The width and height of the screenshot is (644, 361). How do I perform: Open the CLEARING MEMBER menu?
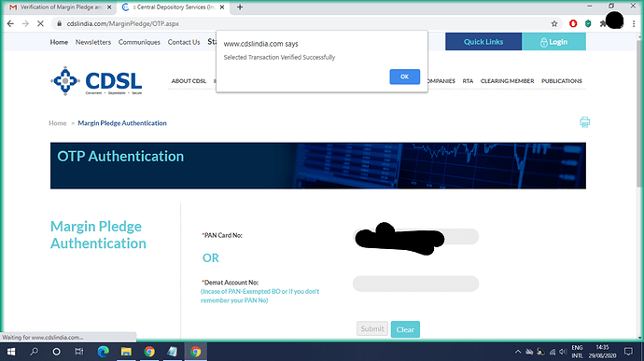click(x=507, y=81)
